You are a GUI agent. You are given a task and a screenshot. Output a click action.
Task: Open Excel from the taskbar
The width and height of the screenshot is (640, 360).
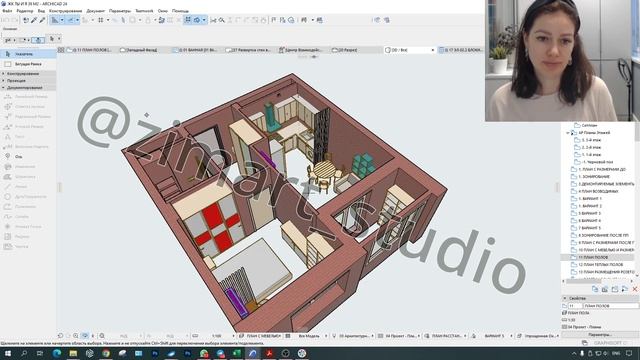click(236, 353)
